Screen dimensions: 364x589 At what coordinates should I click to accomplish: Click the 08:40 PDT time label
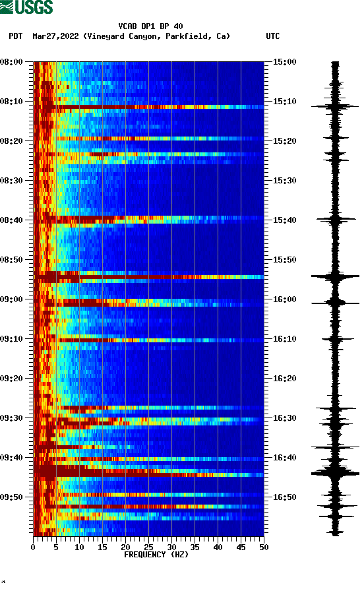point(11,220)
